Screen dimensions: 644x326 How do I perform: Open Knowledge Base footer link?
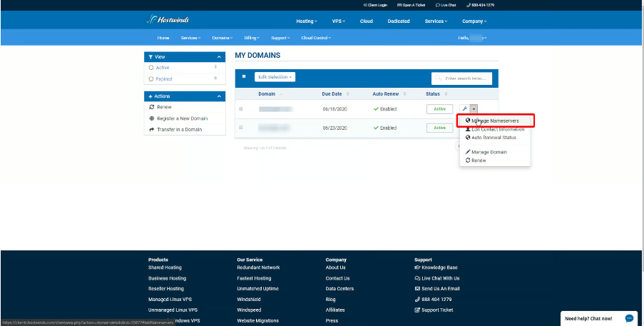436,268
